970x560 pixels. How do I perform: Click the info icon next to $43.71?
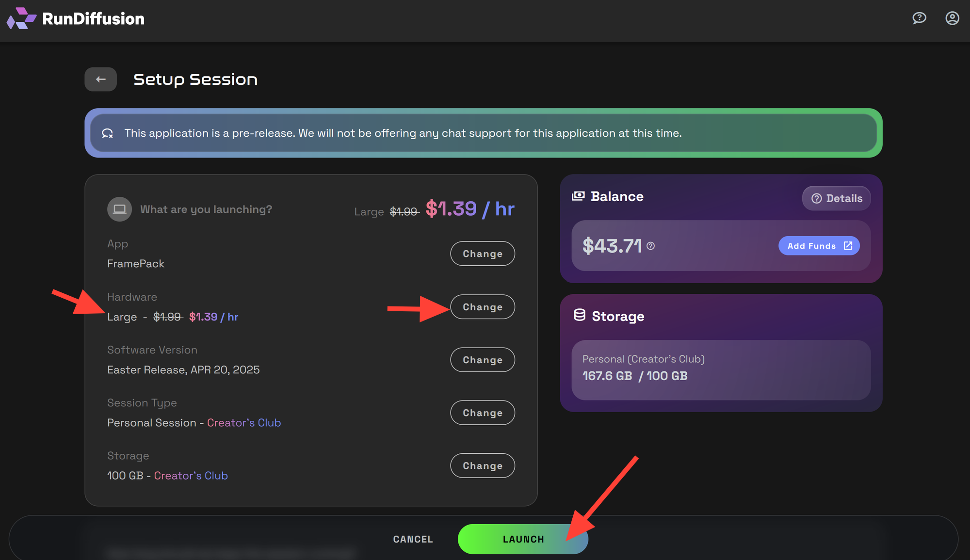651,246
